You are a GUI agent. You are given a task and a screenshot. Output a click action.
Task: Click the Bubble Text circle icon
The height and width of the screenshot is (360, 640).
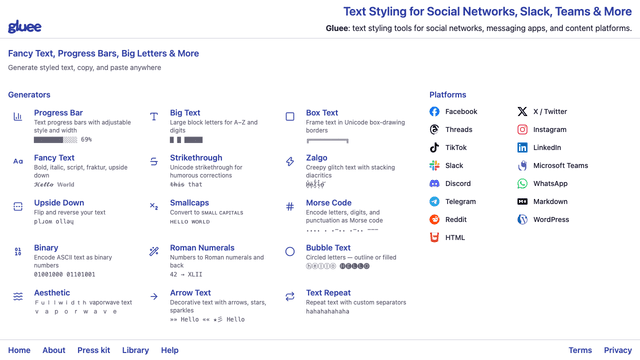point(290,251)
